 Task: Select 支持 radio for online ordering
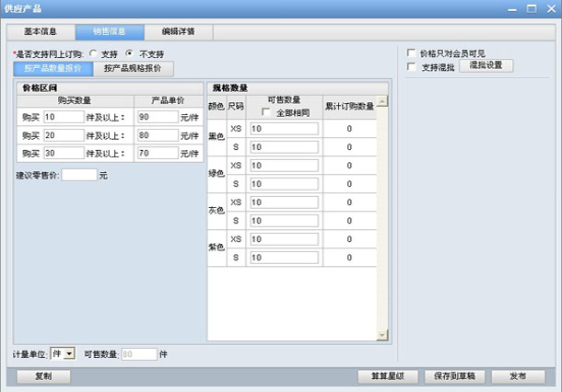pyautogui.click(x=93, y=54)
